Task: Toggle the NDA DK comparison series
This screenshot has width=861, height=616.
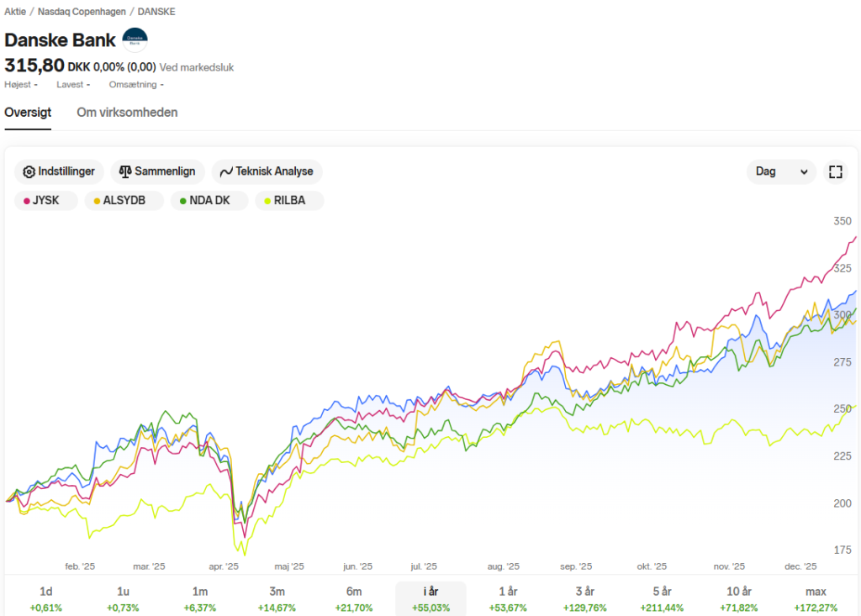Action: (209, 200)
